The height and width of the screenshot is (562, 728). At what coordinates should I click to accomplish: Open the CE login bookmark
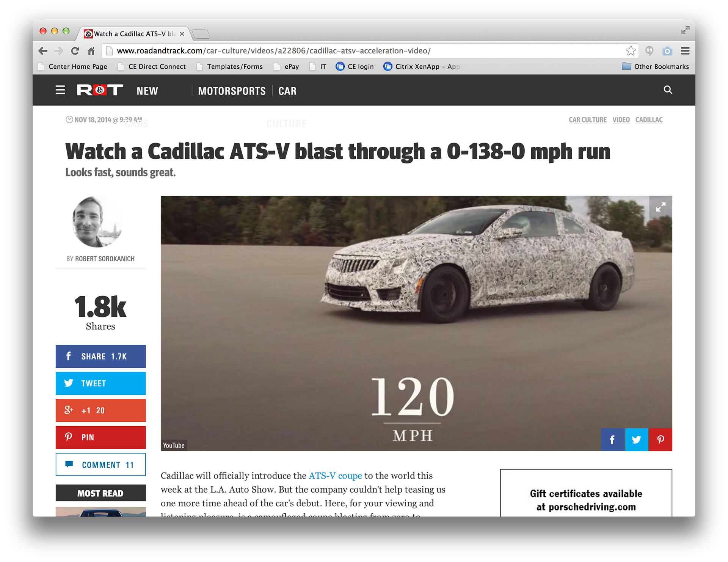(355, 67)
